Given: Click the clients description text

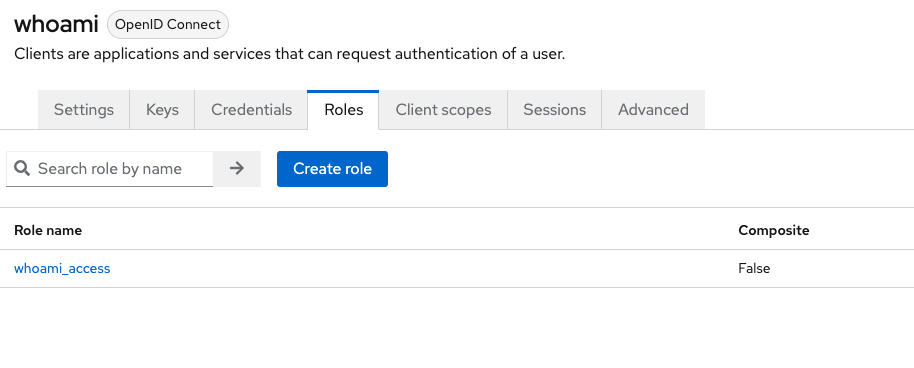Looking at the screenshot, I should pyautogui.click(x=290, y=54).
